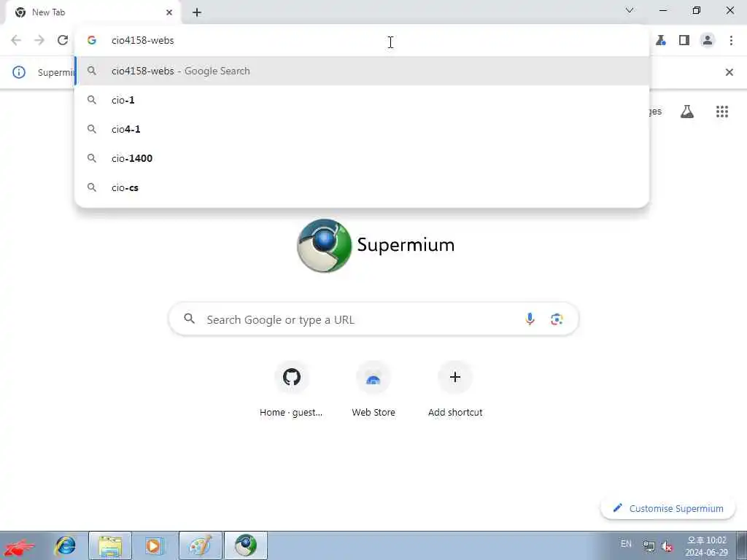Select suggestion cio4158-webs Google Search
The width and height of the screenshot is (747, 560).
click(362, 71)
